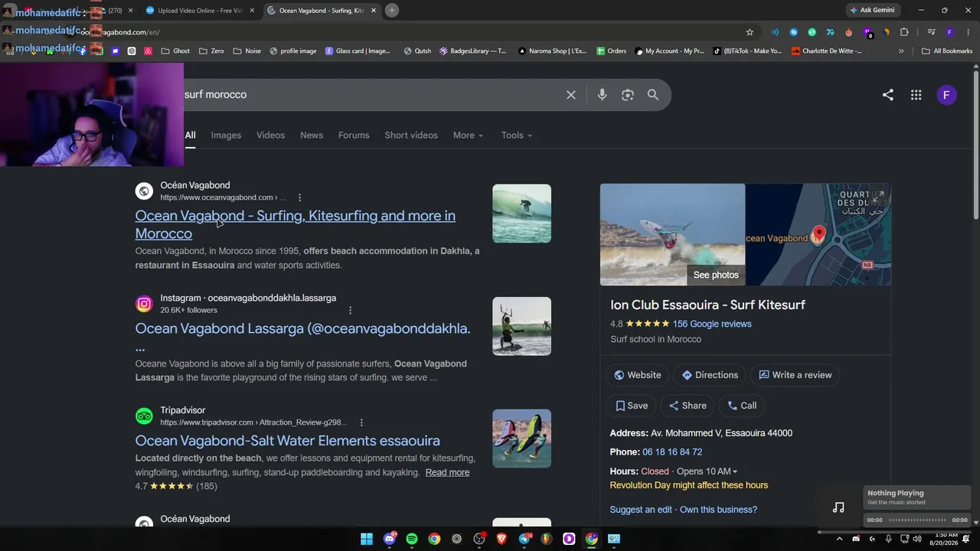Open the Tools dropdown
This screenshot has height=551, width=980.
517,135
